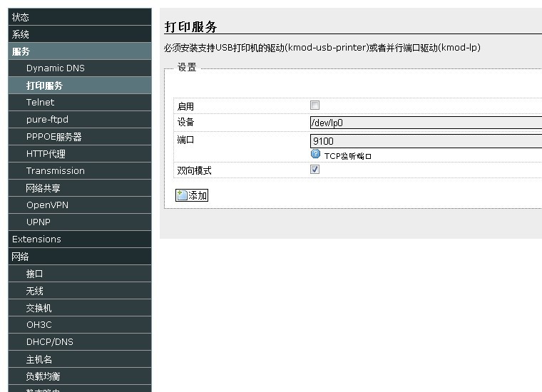The width and height of the screenshot is (542, 392).
Task: Open the 接口 network page
Action: pos(80,274)
